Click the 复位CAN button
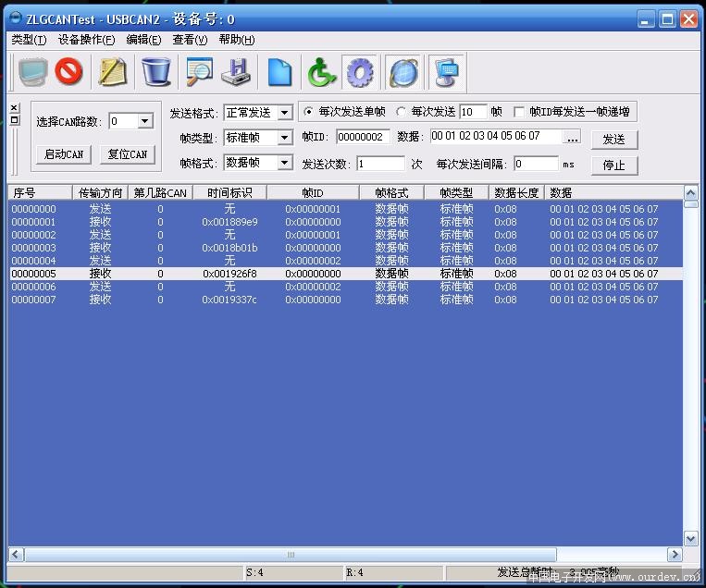The image size is (706, 588). (x=128, y=154)
